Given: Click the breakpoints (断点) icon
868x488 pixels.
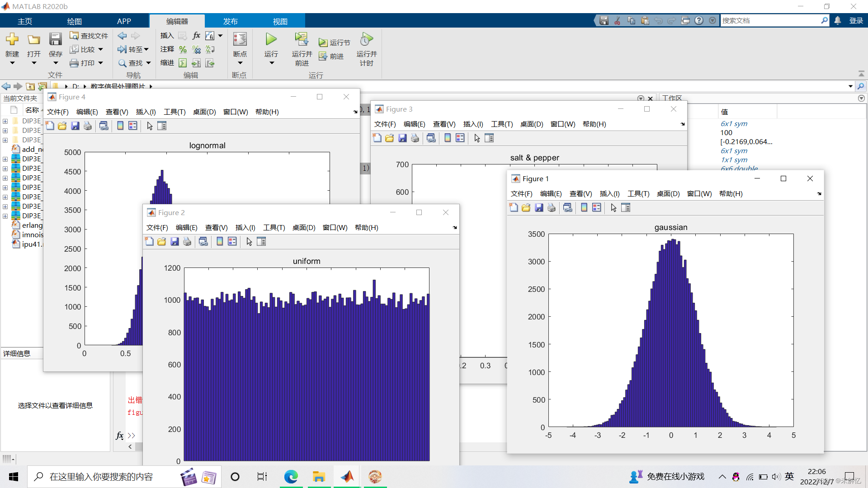Looking at the screenshot, I should [240, 40].
